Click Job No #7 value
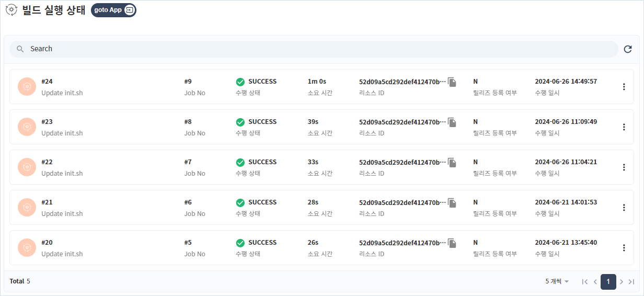 (188, 162)
